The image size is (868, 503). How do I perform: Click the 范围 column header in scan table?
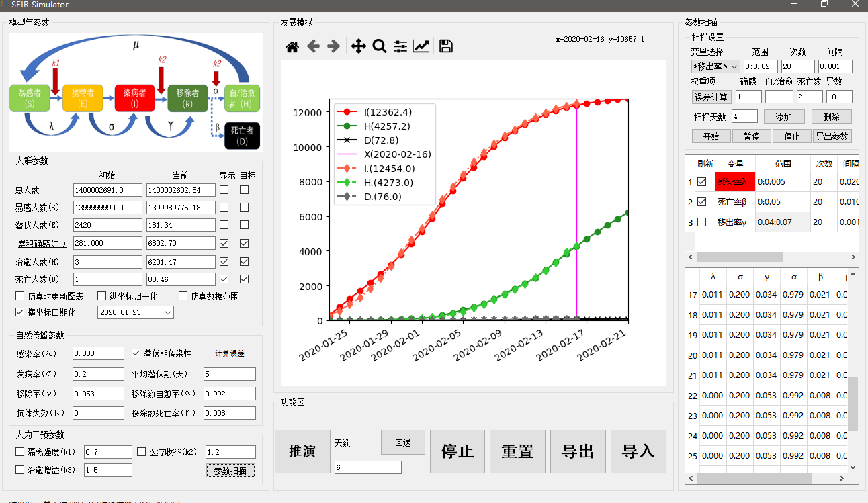click(783, 163)
